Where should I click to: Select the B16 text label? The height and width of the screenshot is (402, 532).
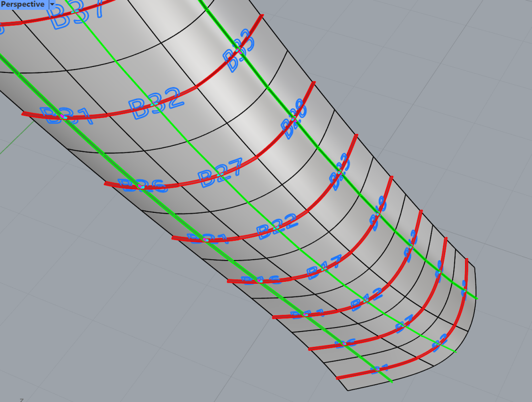[x=262, y=280]
